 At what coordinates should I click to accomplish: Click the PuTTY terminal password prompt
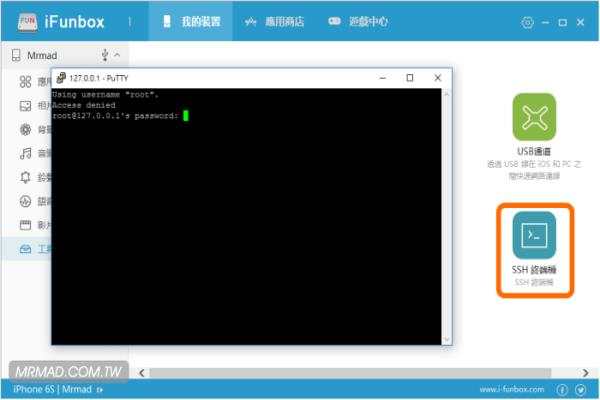coord(115,116)
